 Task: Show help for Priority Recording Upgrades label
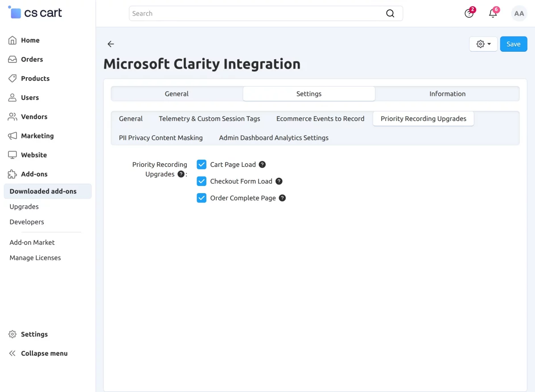[181, 174]
